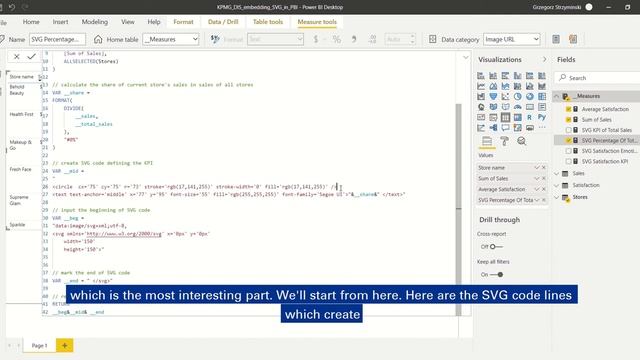This screenshot has height=360, width=640.
Task: Open the Format type dropdown
Action: tap(275, 39)
